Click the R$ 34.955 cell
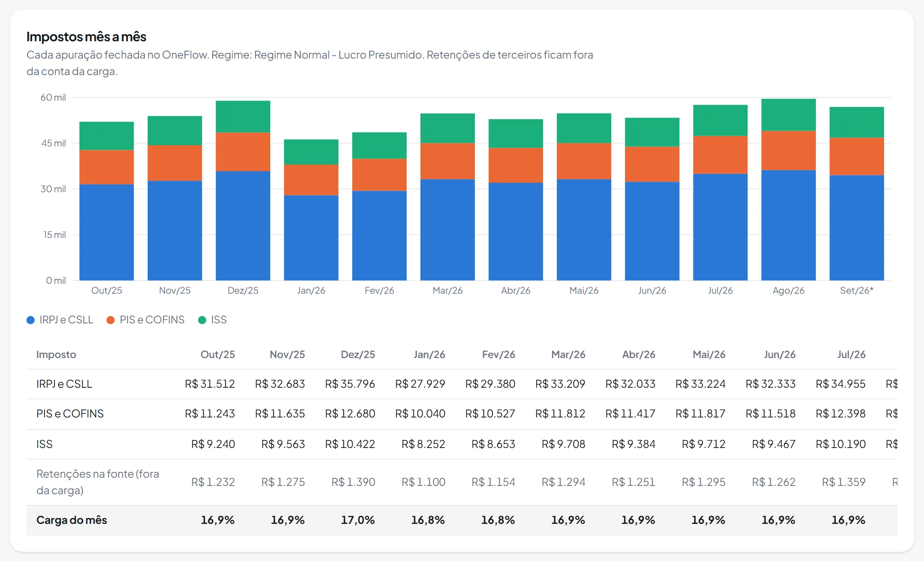924x561 pixels. (x=841, y=384)
